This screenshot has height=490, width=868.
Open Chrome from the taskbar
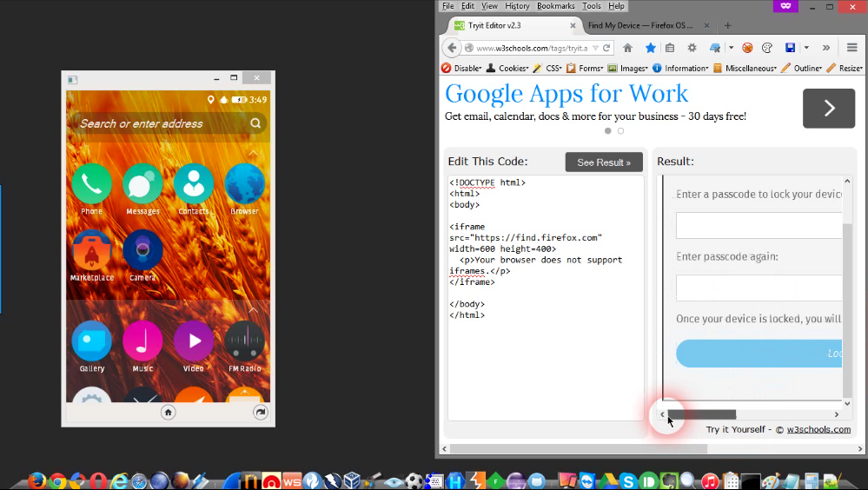pyautogui.click(x=57, y=481)
